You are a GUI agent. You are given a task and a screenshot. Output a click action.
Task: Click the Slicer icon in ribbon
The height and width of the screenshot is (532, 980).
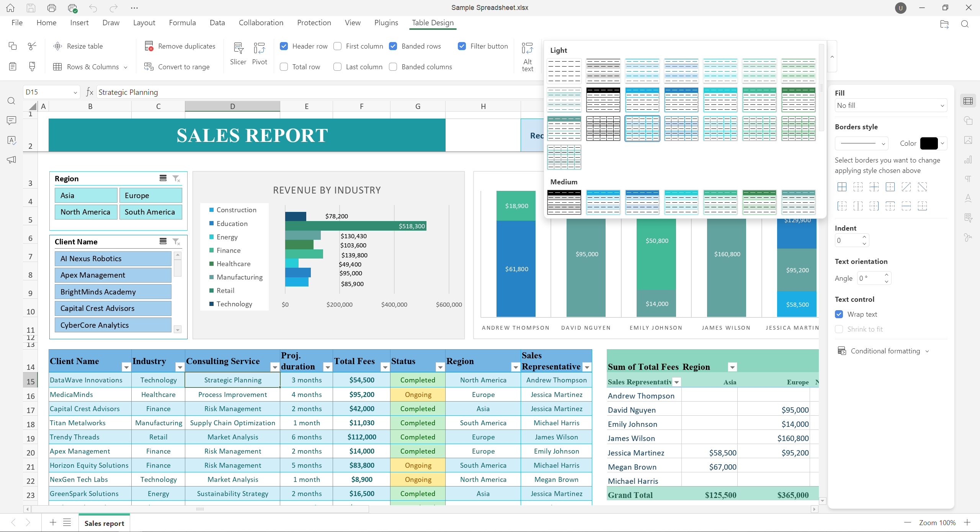[x=238, y=49]
